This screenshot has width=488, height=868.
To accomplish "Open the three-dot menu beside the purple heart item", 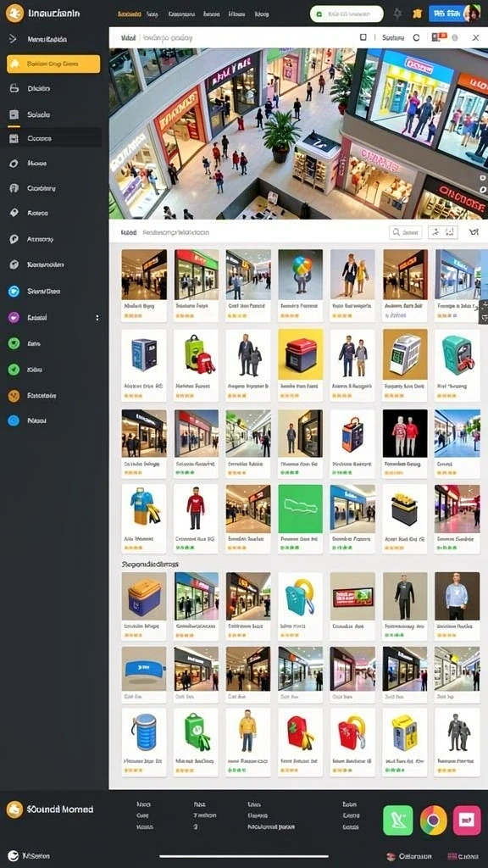I will 97,318.
